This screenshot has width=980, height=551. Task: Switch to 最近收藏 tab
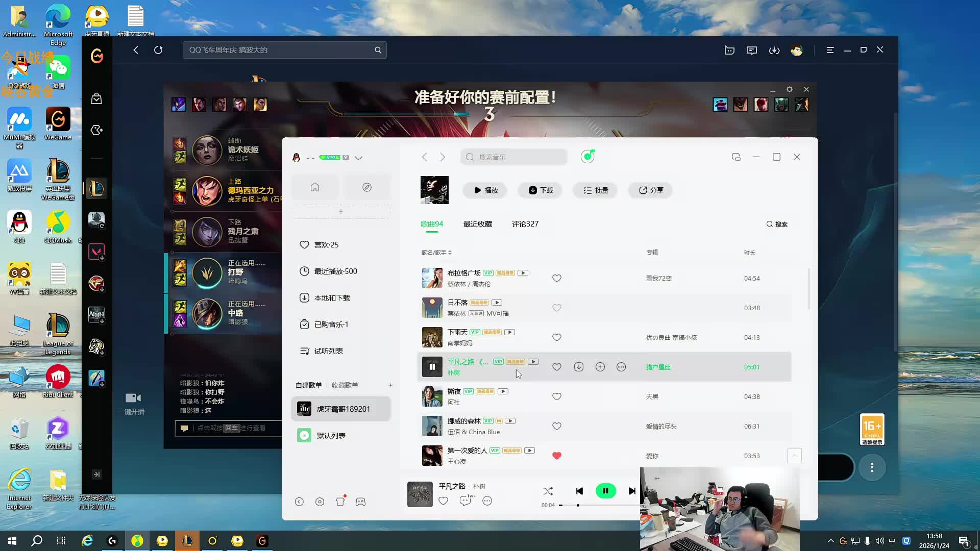coord(477,224)
